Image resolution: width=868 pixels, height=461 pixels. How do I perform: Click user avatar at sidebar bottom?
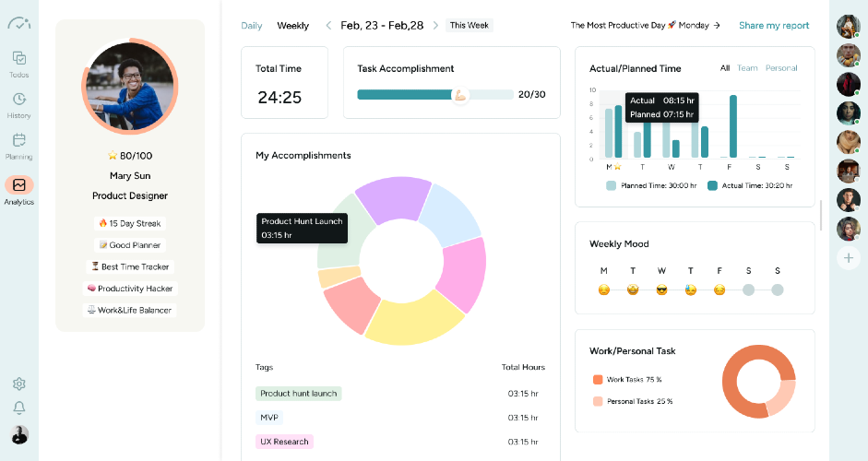point(18,433)
